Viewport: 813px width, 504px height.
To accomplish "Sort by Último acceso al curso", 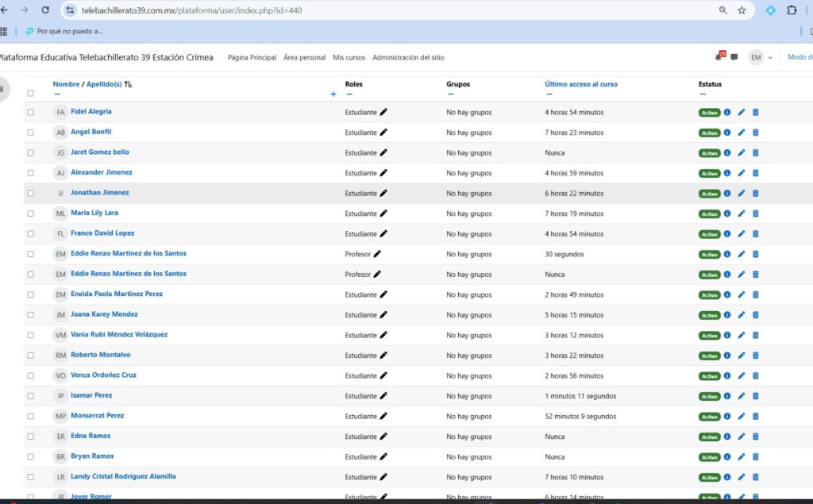I will [x=580, y=84].
